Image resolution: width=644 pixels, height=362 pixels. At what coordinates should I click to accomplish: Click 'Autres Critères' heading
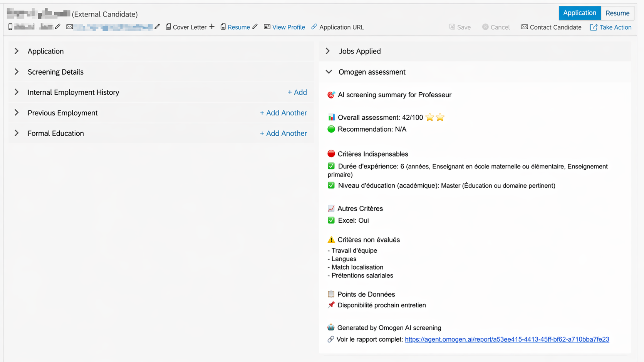(x=360, y=209)
